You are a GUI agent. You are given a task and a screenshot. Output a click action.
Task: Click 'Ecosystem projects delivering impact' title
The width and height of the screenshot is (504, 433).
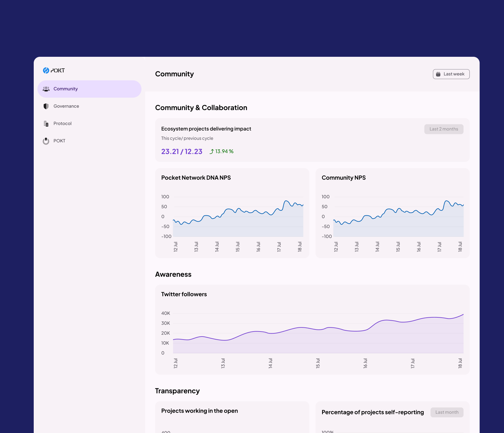point(206,129)
